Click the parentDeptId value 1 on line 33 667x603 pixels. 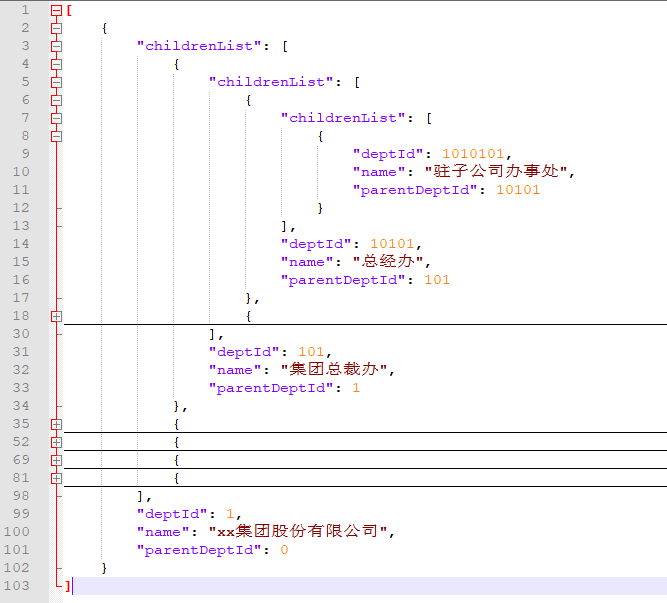pos(356,388)
